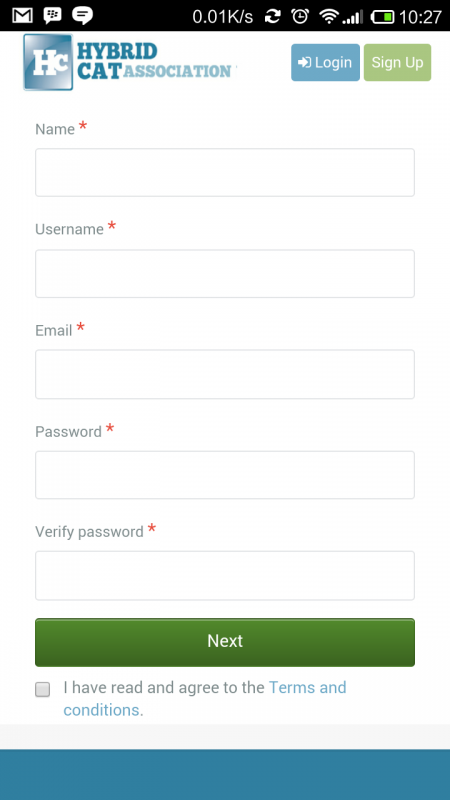Focus the Email input field

tap(225, 374)
